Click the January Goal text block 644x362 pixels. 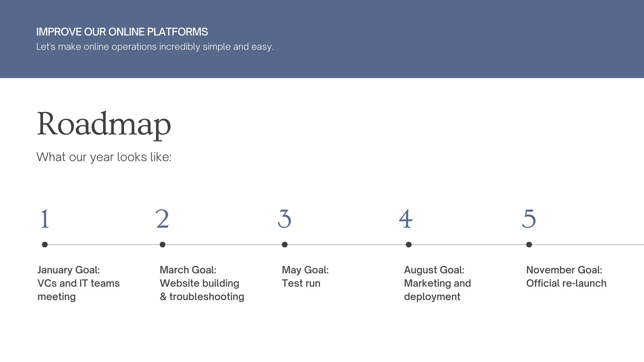[x=78, y=283]
